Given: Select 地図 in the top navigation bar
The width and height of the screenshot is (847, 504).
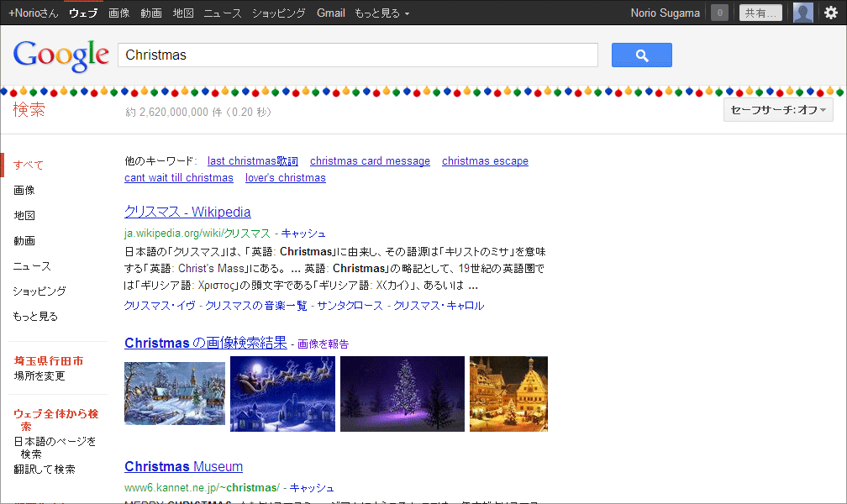Looking at the screenshot, I should [x=183, y=13].
